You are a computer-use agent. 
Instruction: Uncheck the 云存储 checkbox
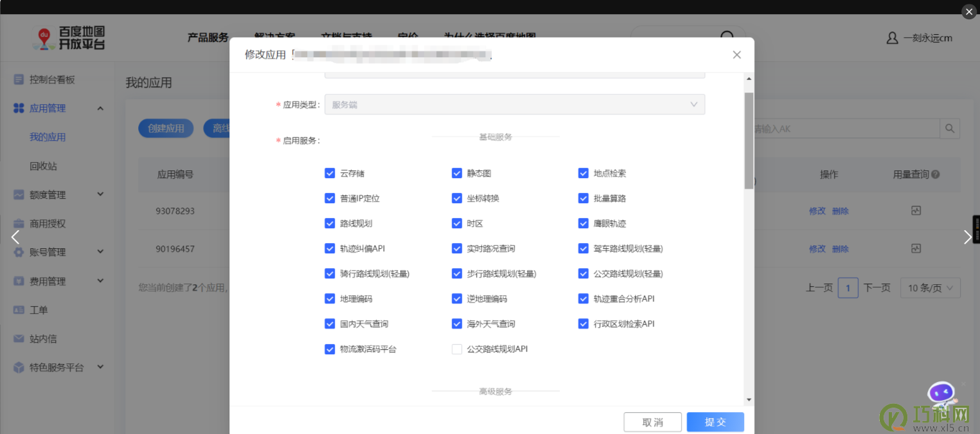[x=330, y=173]
